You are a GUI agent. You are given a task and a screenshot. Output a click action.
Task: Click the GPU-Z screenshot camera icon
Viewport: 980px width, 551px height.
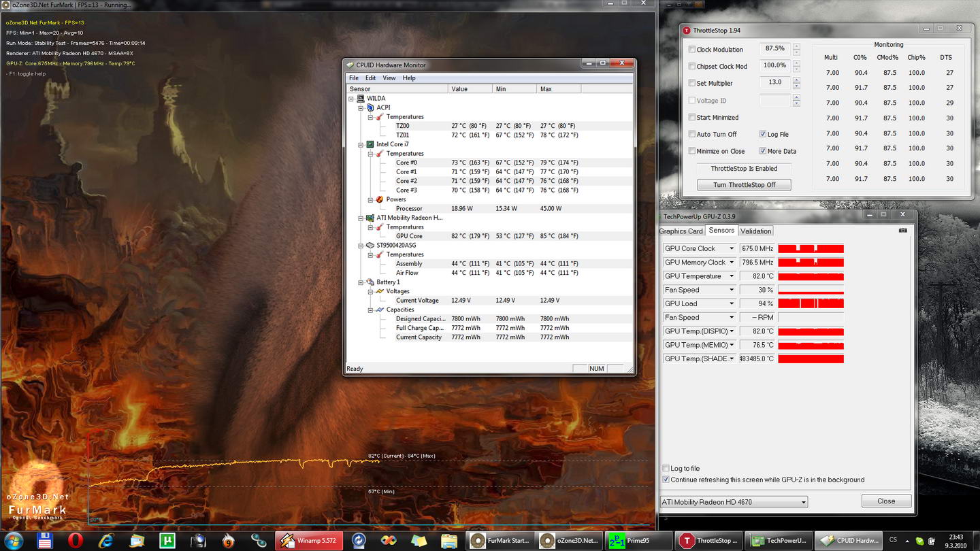[902, 231]
